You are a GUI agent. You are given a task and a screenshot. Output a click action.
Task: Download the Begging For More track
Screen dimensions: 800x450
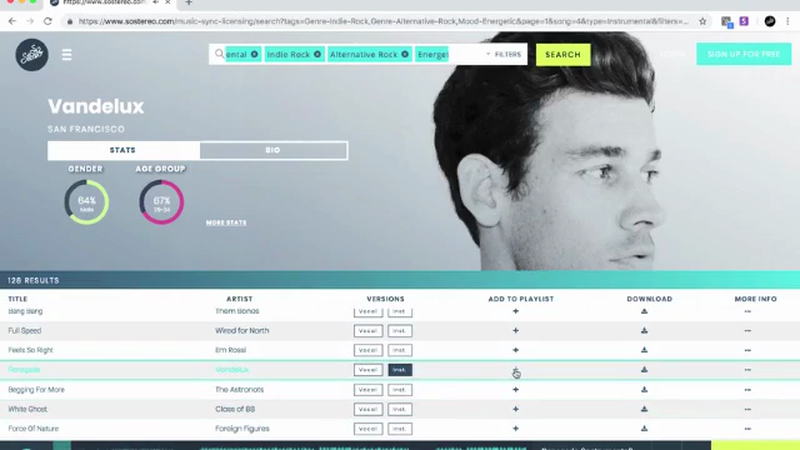644,389
